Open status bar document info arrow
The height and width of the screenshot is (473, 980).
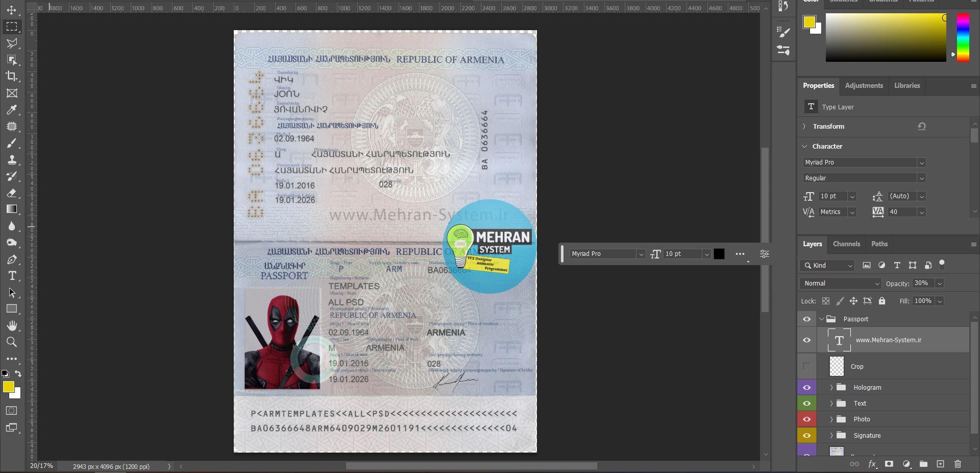tap(169, 466)
